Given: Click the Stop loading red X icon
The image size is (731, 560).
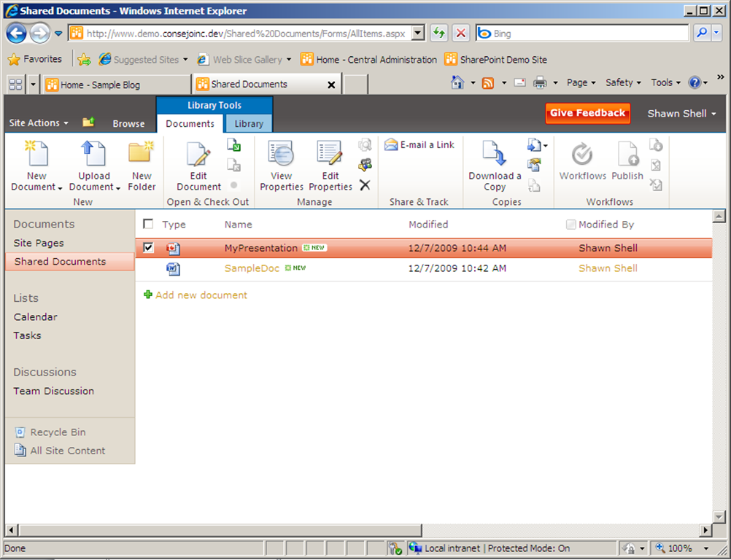Looking at the screenshot, I should [x=460, y=33].
